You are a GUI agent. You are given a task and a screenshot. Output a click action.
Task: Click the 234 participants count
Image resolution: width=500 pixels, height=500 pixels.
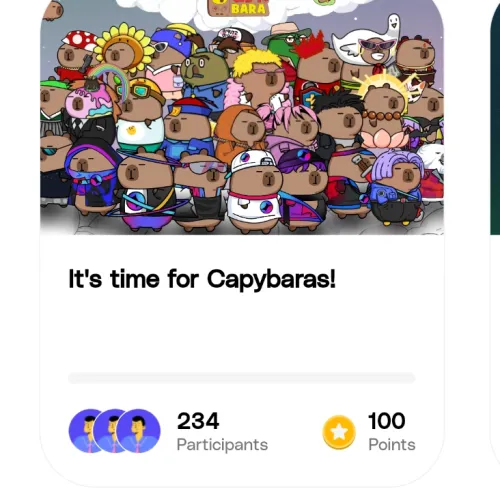198,421
